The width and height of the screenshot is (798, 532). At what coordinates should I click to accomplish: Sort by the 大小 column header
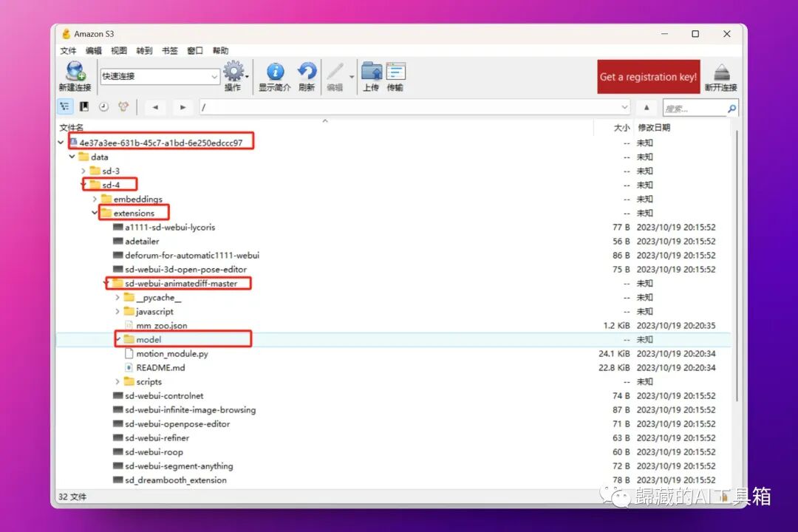(x=621, y=127)
